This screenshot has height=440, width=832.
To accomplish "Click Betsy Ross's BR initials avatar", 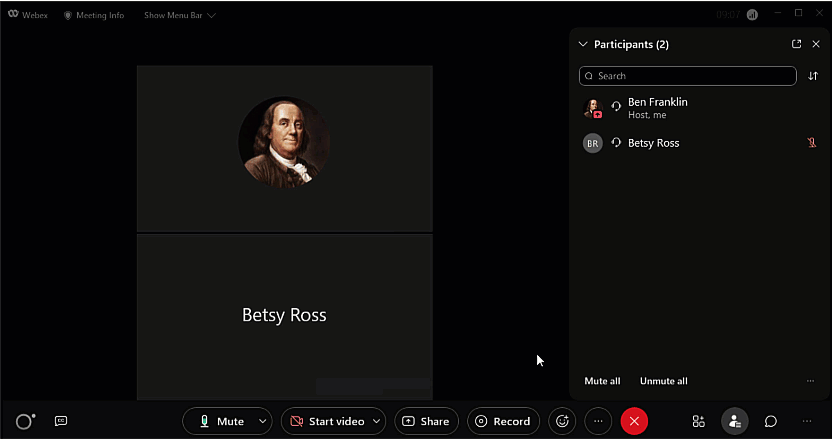I will (x=593, y=143).
